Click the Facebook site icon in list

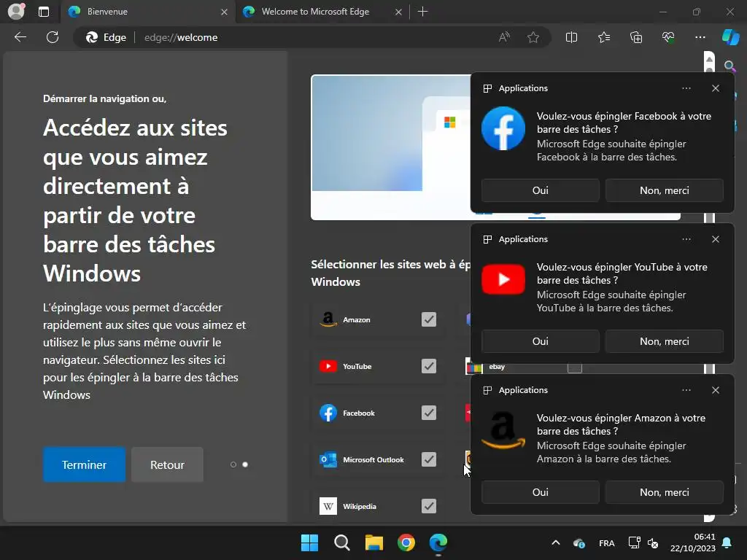328,413
